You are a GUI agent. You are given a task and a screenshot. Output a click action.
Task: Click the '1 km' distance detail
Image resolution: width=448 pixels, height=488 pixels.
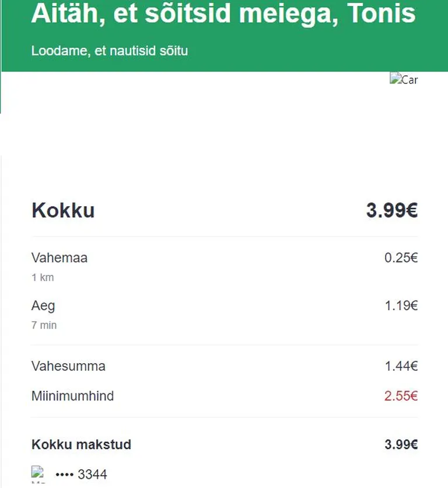[x=43, y=278]
